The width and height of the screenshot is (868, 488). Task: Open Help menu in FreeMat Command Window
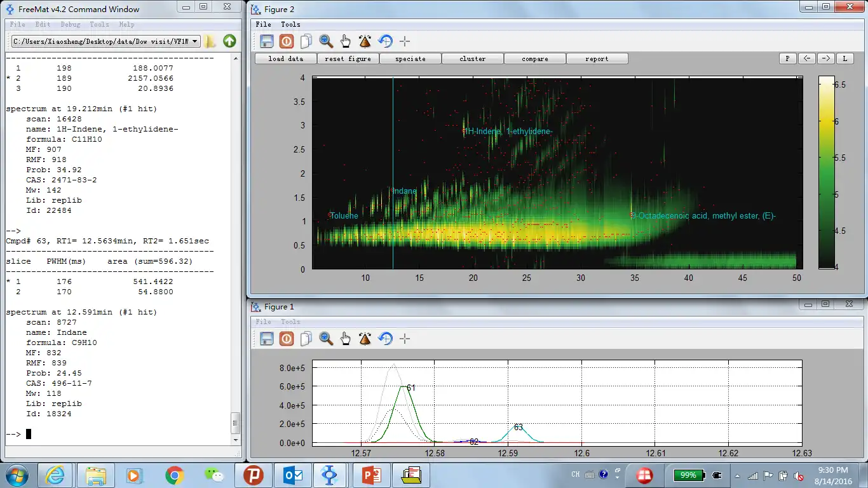point(126,24)
